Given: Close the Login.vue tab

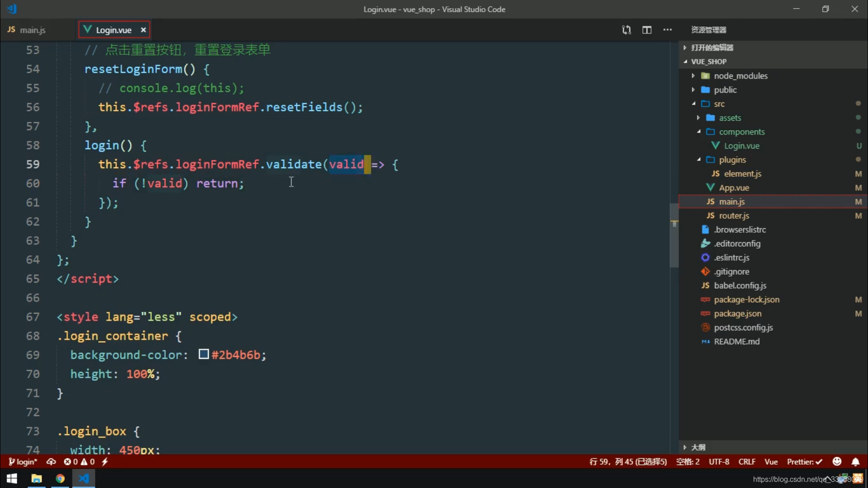Looking at the screenshot, I should pos(143,30).
